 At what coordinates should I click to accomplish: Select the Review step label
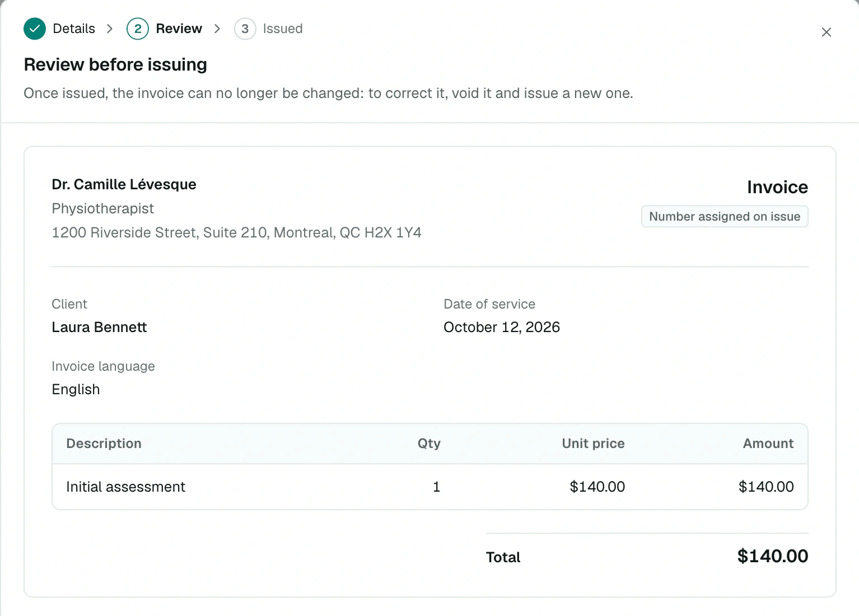coord(179,29)
